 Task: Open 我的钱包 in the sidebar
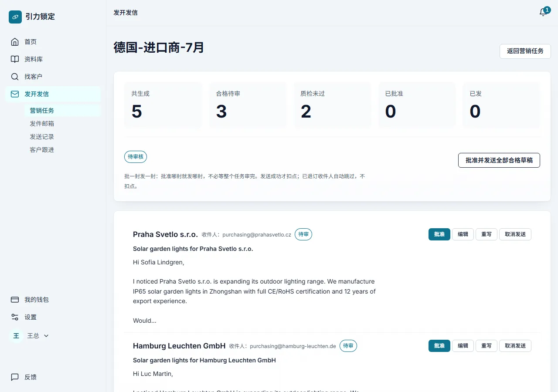pos(53,300)
